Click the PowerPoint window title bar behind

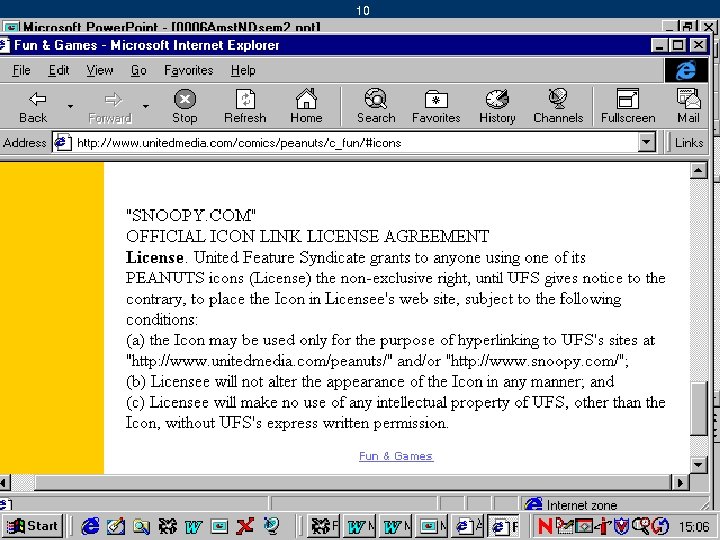(x=331, y=27)
